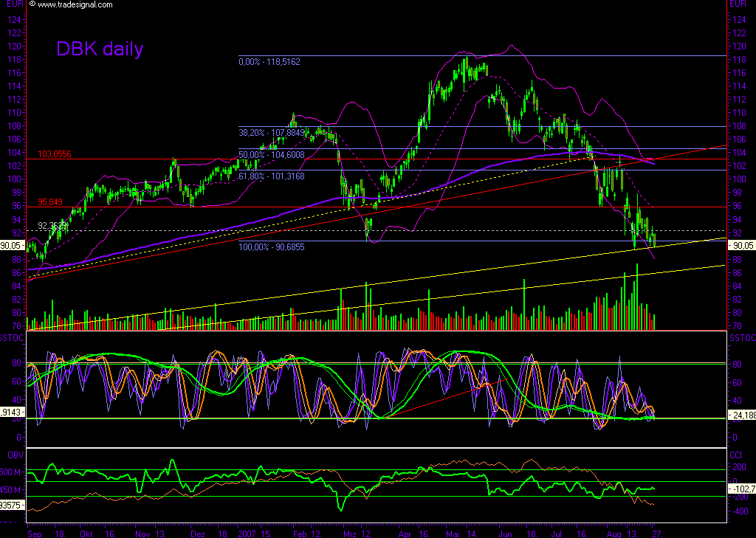Image resolution: width=756 pixels, height=538 pixels.
Task: Select the EUR label on the left price axis
Action: point(13,4)
